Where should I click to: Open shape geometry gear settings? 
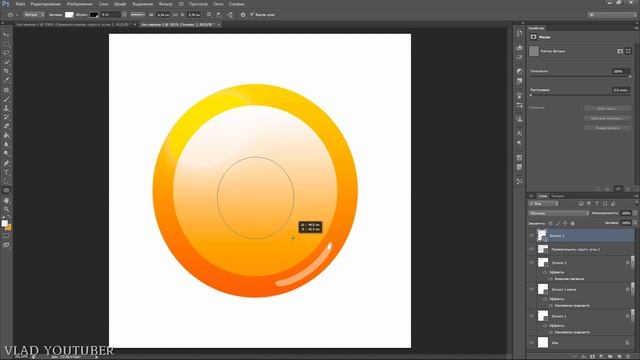click(243, 15)
